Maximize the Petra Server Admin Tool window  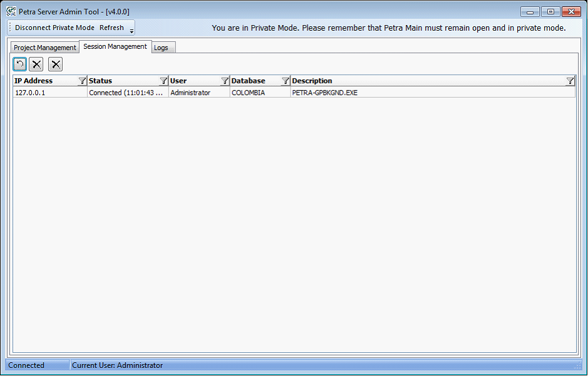tap(550, 11)
